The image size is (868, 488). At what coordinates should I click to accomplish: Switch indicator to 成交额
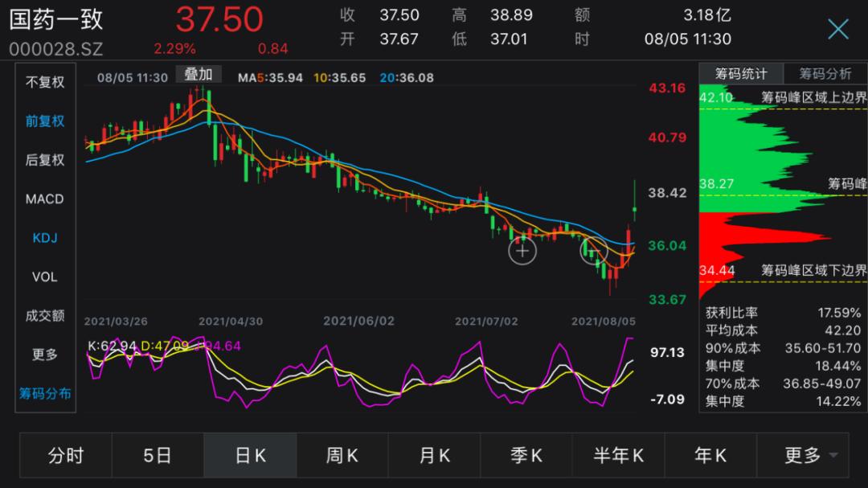pyautogui.click(x=45, y=316)
